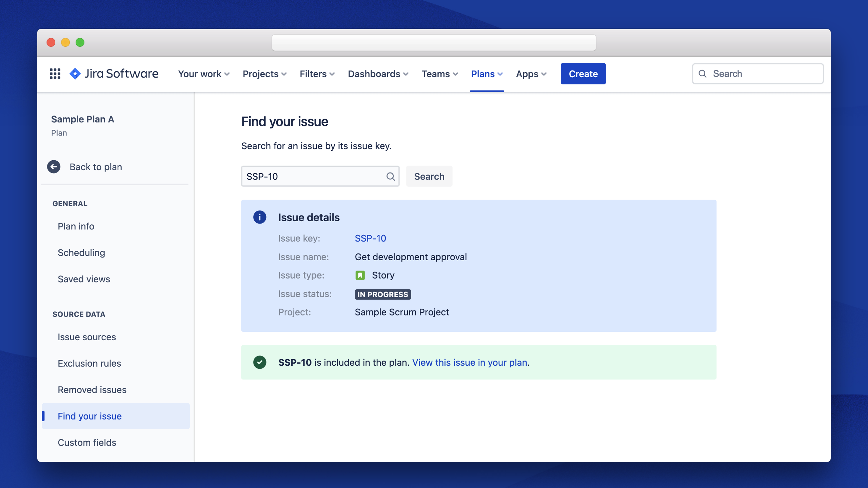The height and width of the screenshot is (488, 868).
Task: Click the Jira Software logo
Action: coord(114,74)
